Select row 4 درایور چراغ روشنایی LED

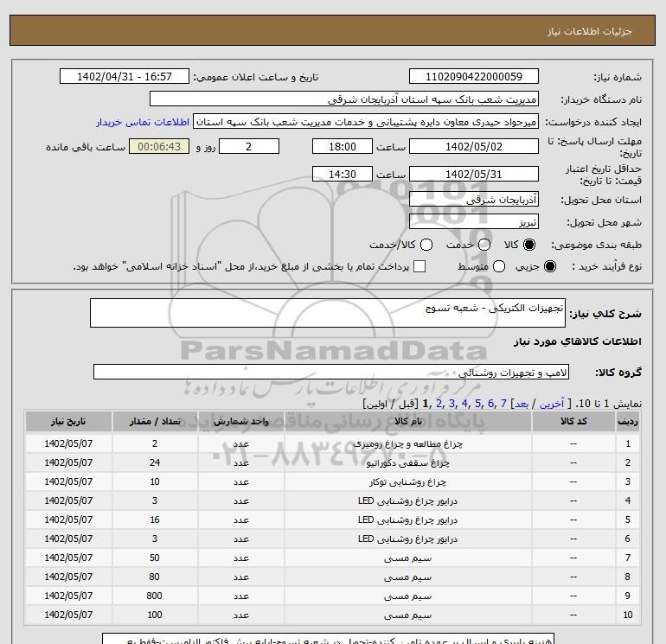(x=332, y=501)
